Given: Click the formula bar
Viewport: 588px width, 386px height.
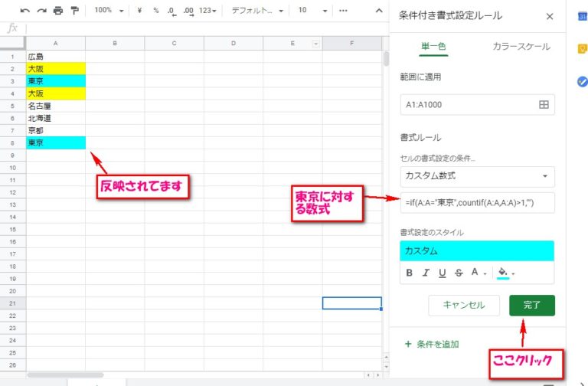Looking at the screenshot, I should [206, 28].
